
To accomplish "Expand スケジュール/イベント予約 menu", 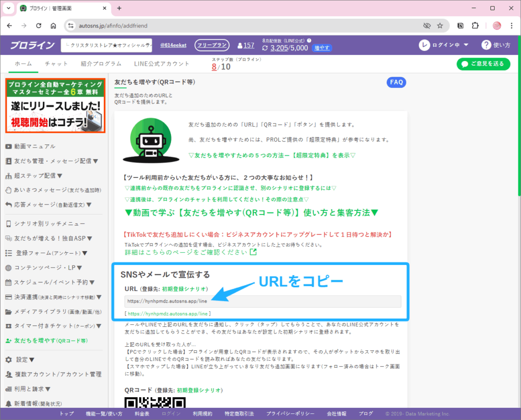I will tap(50, 282).
